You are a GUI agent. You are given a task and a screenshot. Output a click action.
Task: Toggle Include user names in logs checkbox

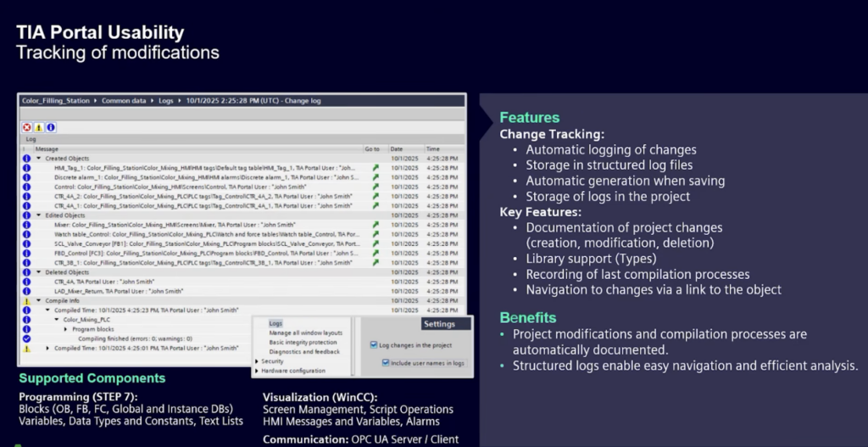tap(386, 363)
